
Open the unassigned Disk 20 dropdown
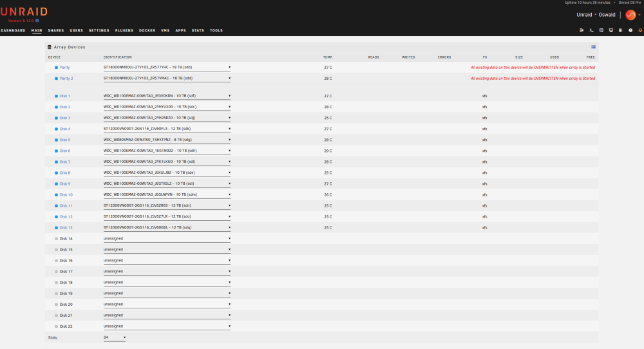(167, 304)
